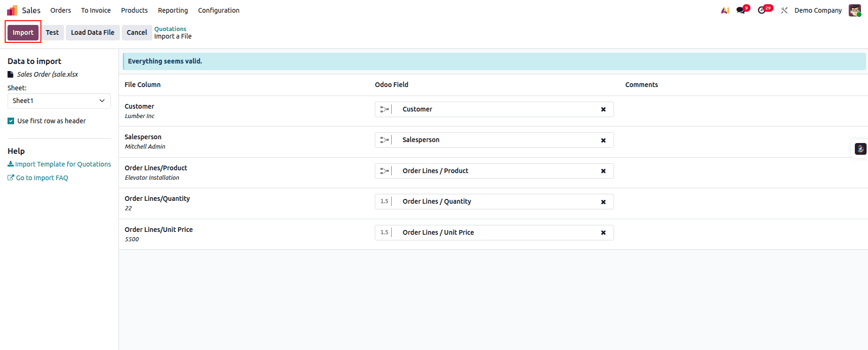Open the To Invoice menu
Viewport: 868px width, 350px height.
[x=96, y=10]
